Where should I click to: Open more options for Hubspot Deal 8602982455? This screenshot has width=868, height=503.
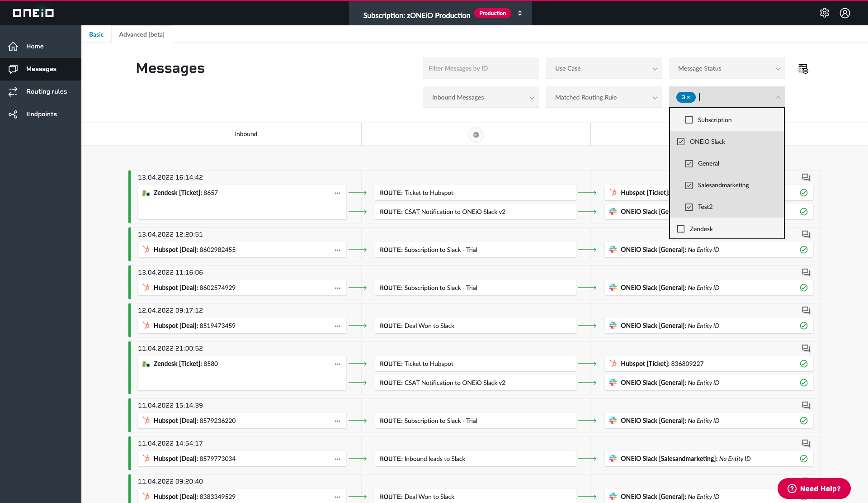[338, 250]
